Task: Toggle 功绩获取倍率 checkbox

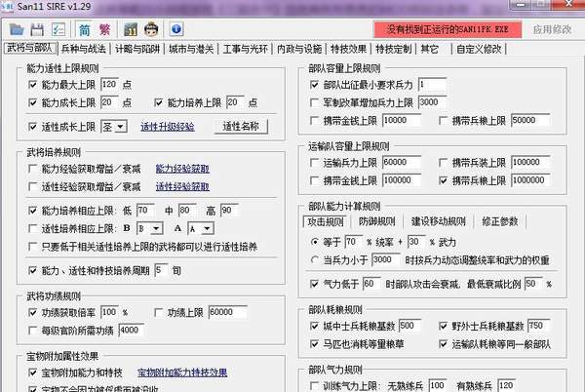Action: tap(32, 312)
